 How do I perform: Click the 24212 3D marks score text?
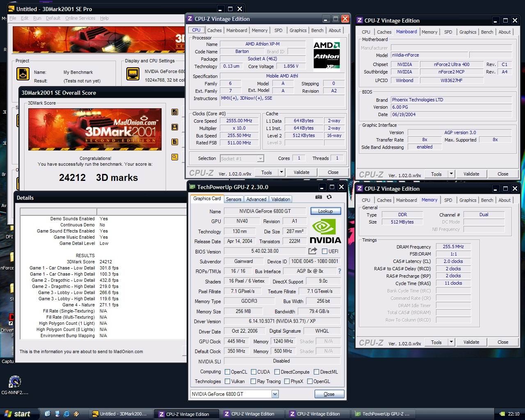click(x=98, y=178)
